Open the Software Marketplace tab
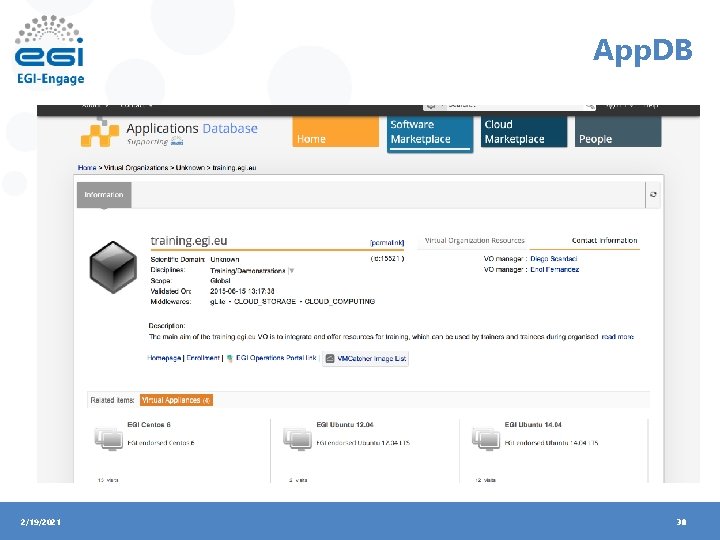Viewport: 720px width, 540px height. (430, 133)
